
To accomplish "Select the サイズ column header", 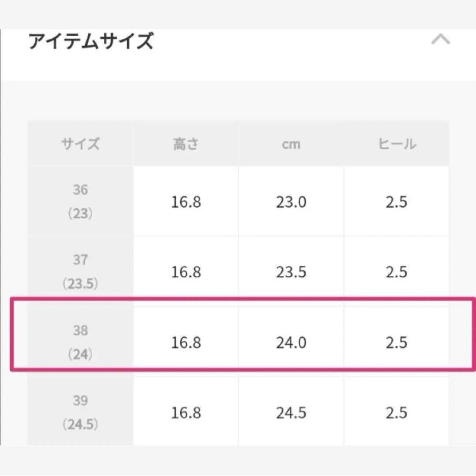I will [x=81, y=144].
